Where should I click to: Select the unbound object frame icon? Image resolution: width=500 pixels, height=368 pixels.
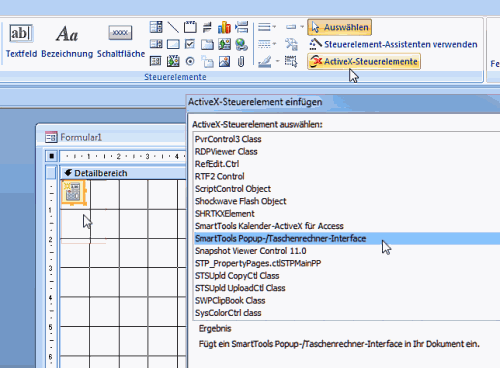pos(224,44)
